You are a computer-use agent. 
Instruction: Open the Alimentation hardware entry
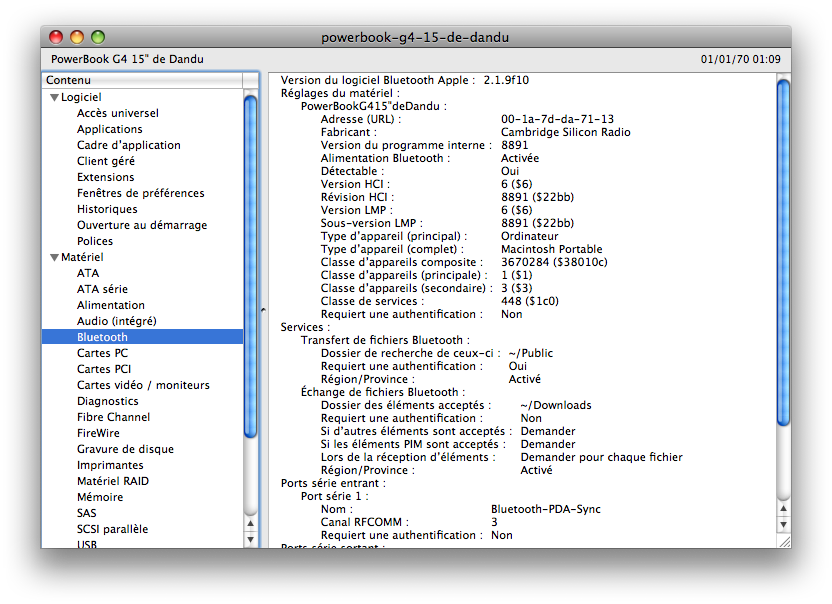[x=110, y=305]
